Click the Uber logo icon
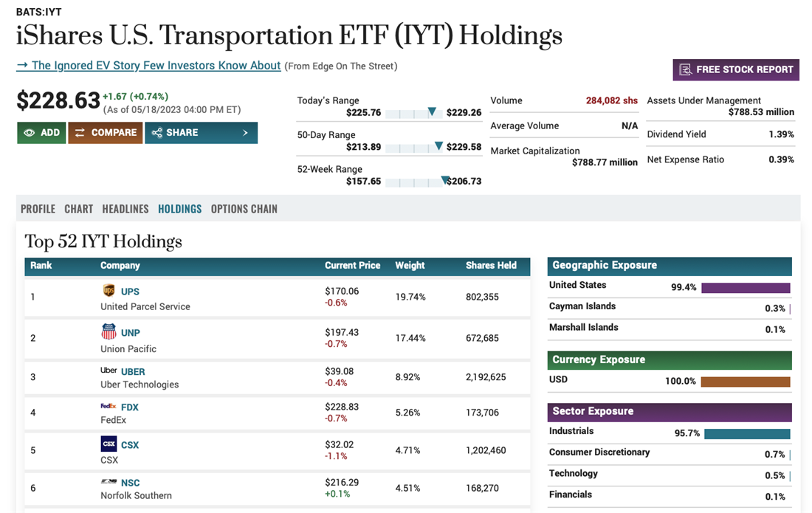The image size is (812, 513). (109, 371)
